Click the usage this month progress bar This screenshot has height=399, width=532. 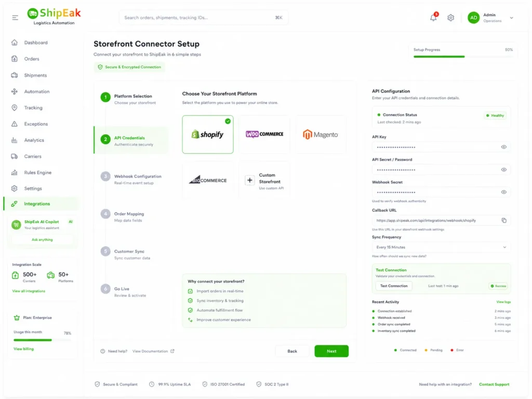pos(43,340)
